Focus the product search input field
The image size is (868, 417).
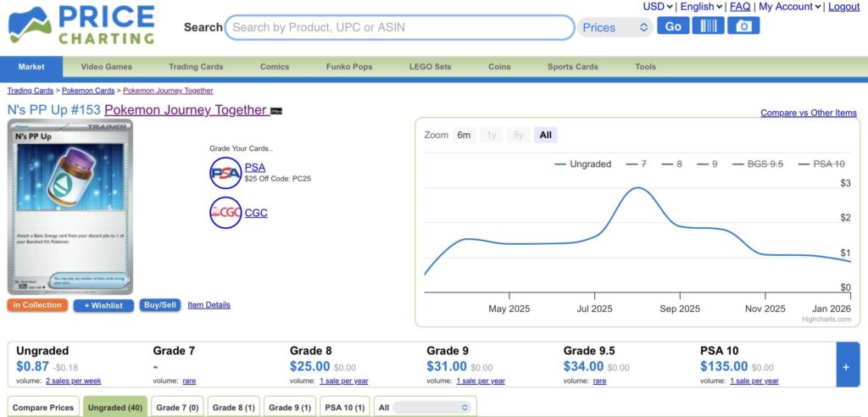[399, 27]
